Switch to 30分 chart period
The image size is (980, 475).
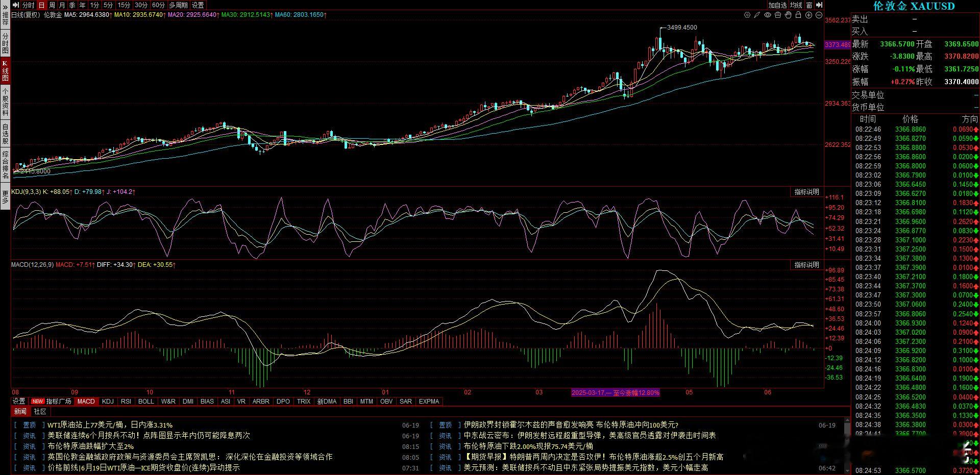[x=141, y=5]
